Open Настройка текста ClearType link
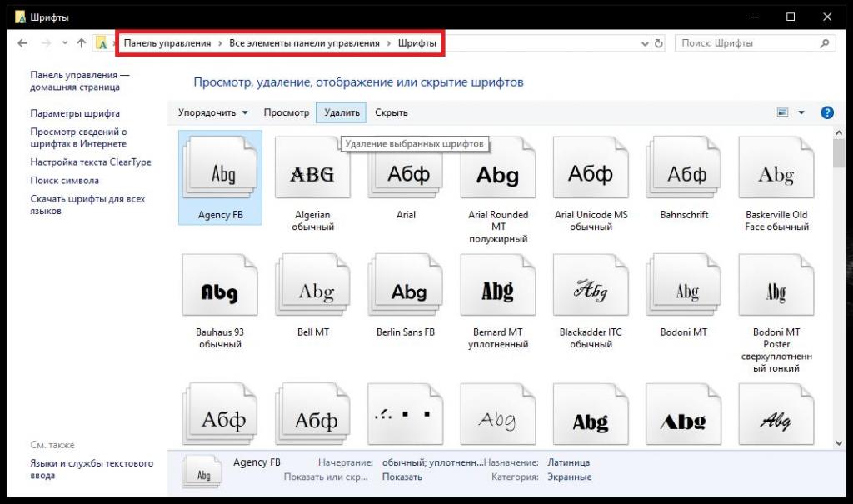 [91, 162]
